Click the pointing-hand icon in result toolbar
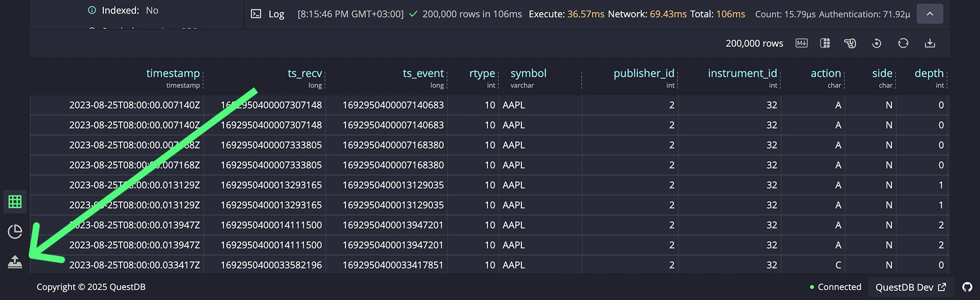The height and width of the screenshot is (300, 980). pos(850,43)
